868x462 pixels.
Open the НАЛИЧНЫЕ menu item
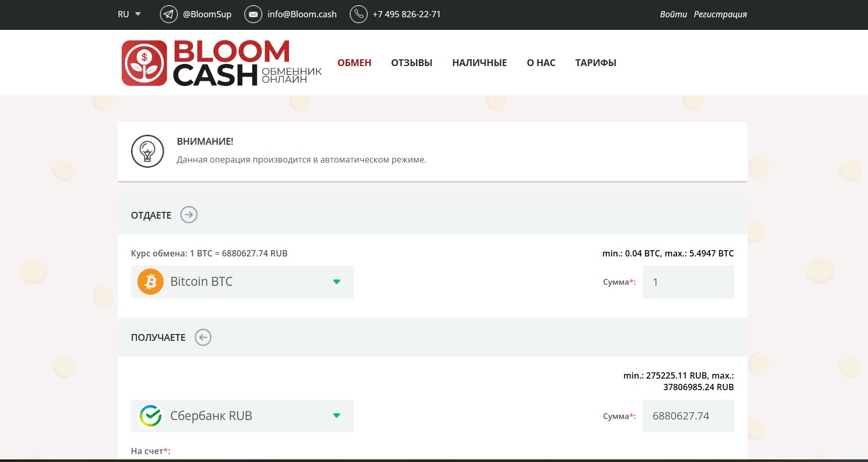coord(479,63)
